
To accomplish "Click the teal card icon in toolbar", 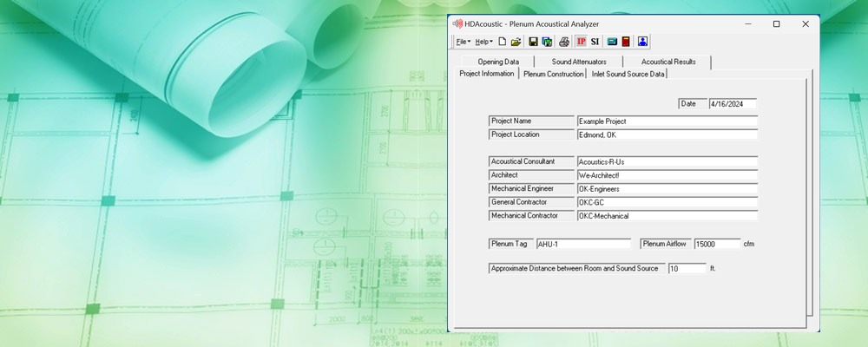I will pos(612,42).
